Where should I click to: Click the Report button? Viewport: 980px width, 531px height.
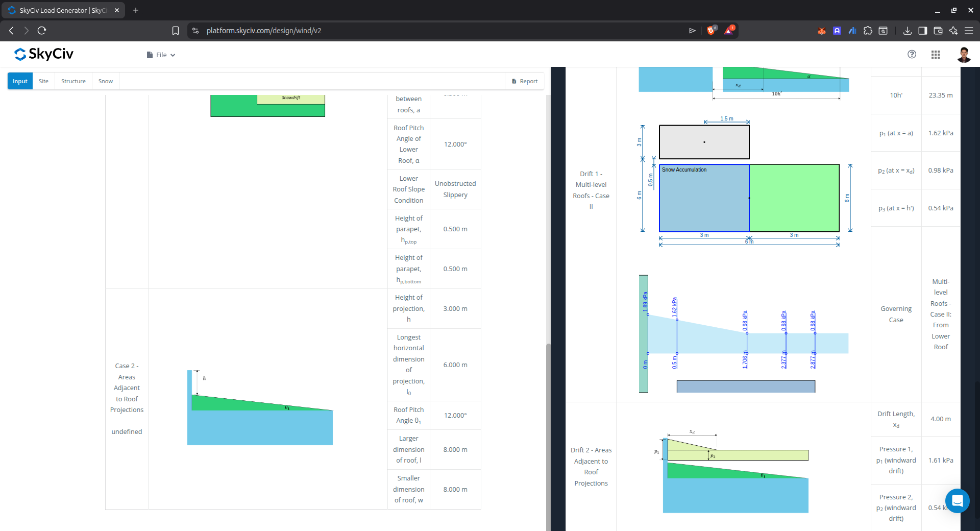point(524,81)
